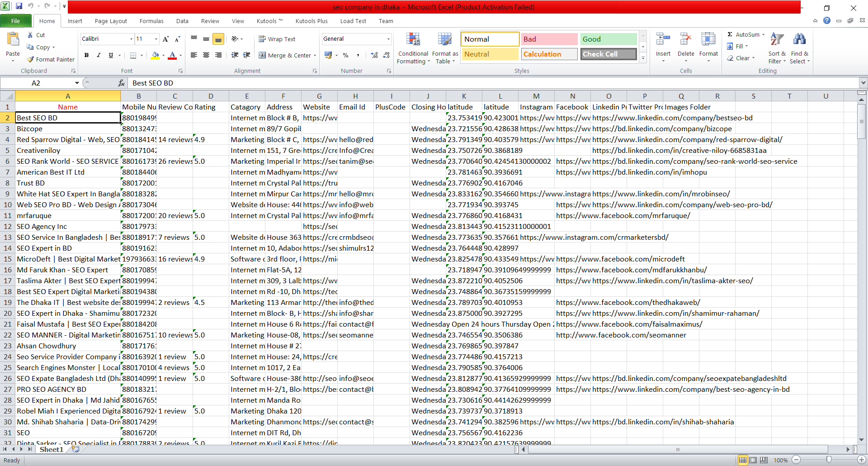Select the Sheet1 tab
868x466 pixels.
(x=52, y=449)
